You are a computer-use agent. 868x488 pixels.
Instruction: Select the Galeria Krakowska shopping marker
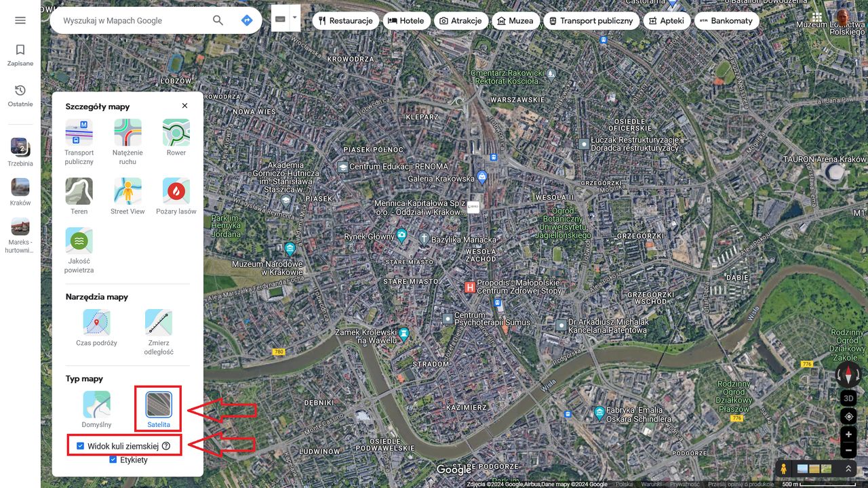[482, 178]
